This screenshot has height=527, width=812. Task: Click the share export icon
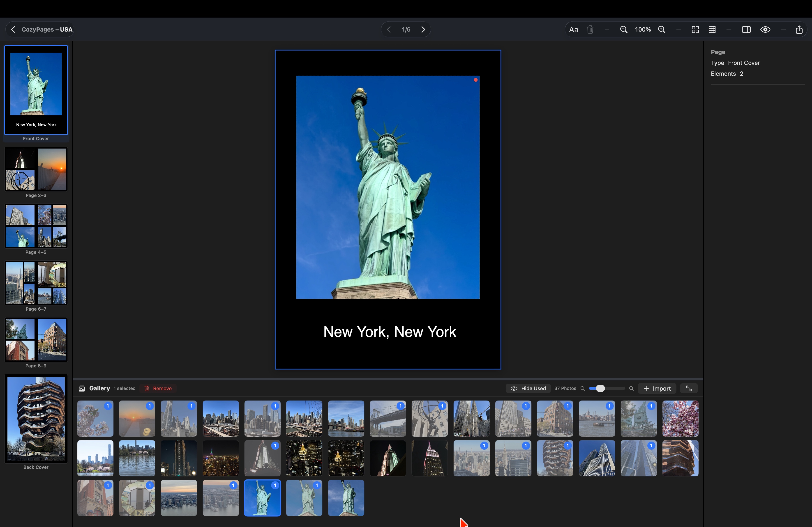799,29
